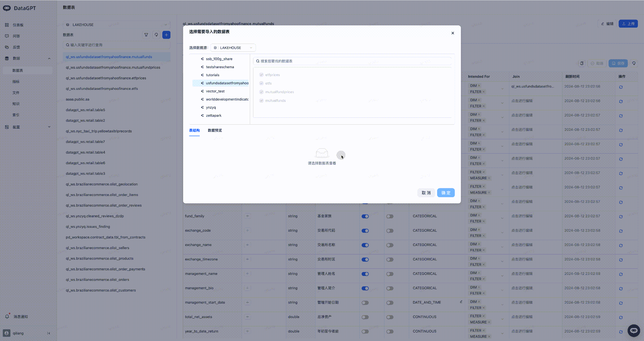Viewport: 644px width, 341px height.
Task: Check the etfprices table checkbox
Action: pos(261,75)
